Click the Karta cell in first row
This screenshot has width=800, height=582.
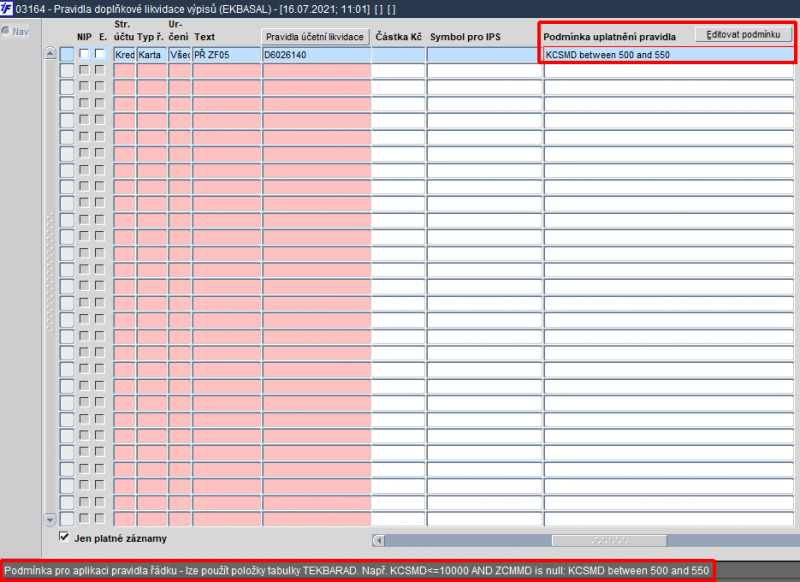click(152, 55)
